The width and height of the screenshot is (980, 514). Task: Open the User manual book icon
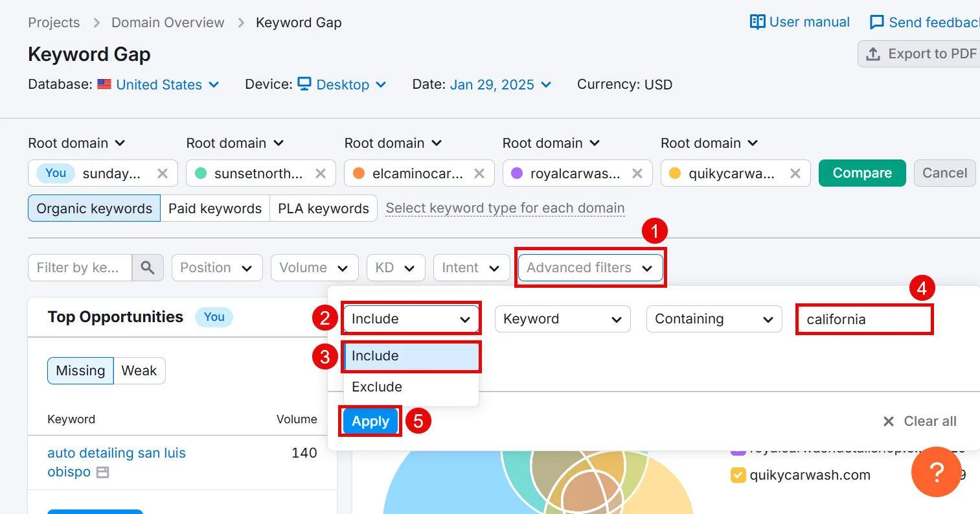(757, 22)
